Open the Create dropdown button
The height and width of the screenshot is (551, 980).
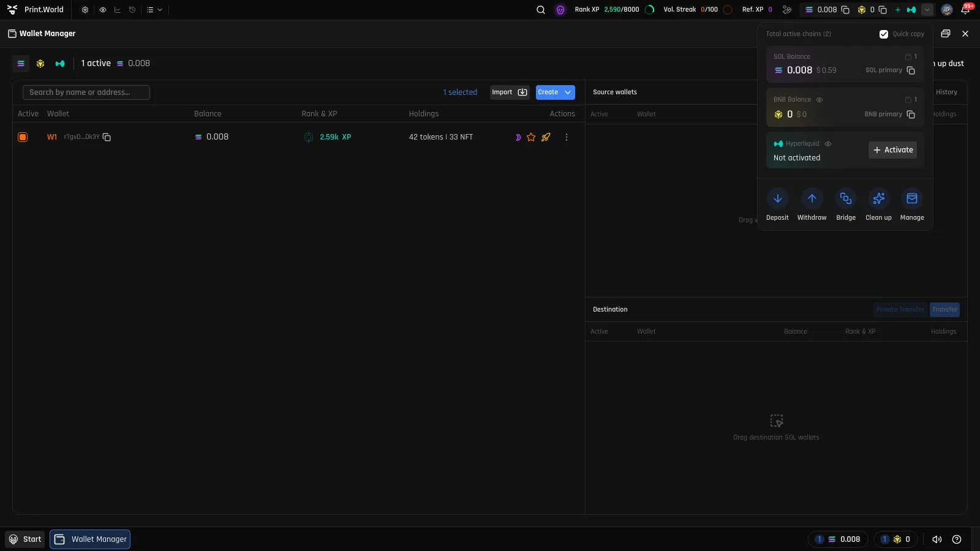point(556,92)
